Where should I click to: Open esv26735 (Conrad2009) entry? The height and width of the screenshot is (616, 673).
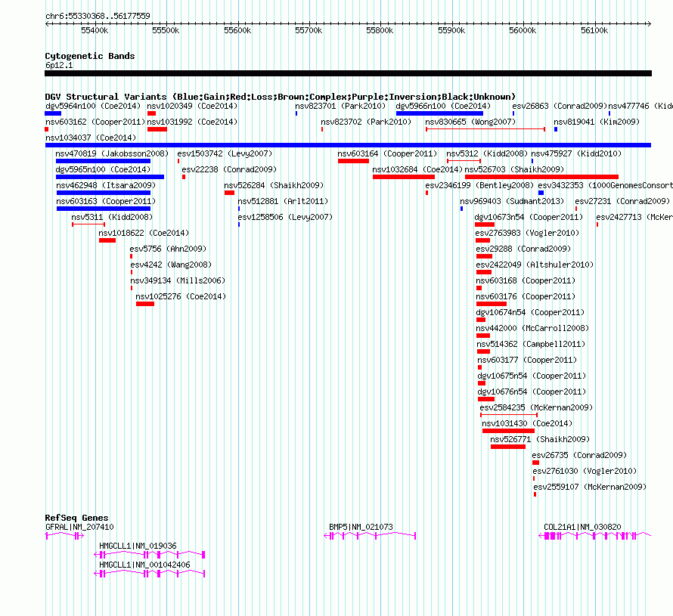pyautogui.click(x=579, y=455)
